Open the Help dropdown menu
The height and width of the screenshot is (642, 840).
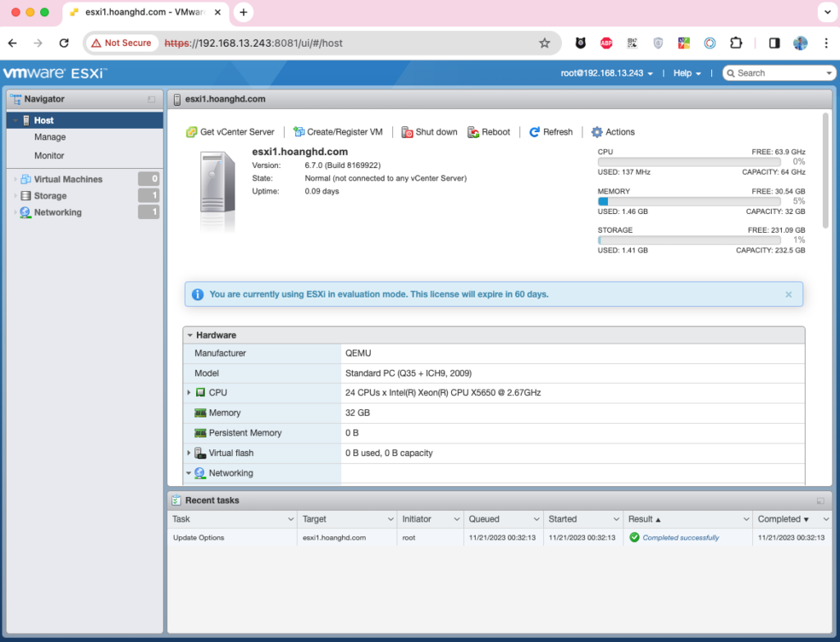click(x=687, y=73)
